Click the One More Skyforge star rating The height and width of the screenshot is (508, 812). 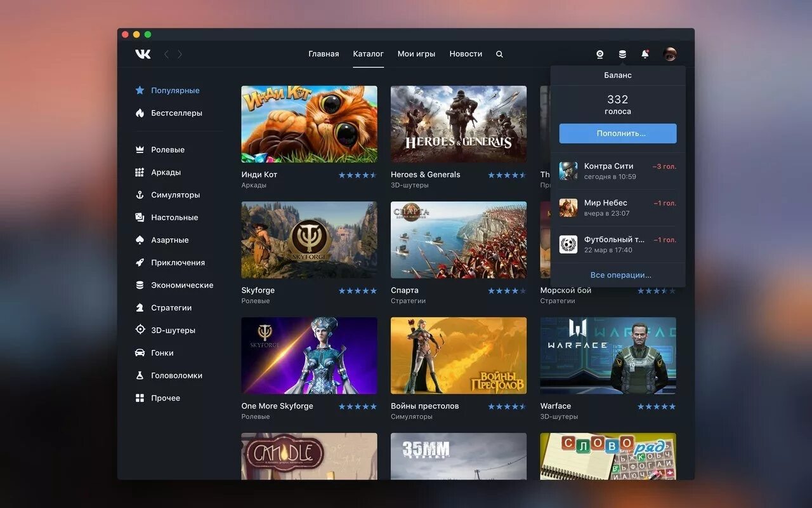[358, 406]
